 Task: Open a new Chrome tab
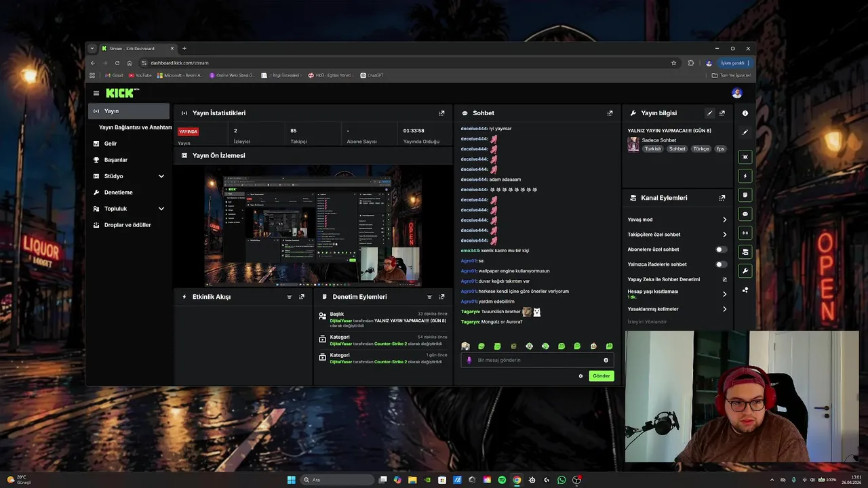184,49
